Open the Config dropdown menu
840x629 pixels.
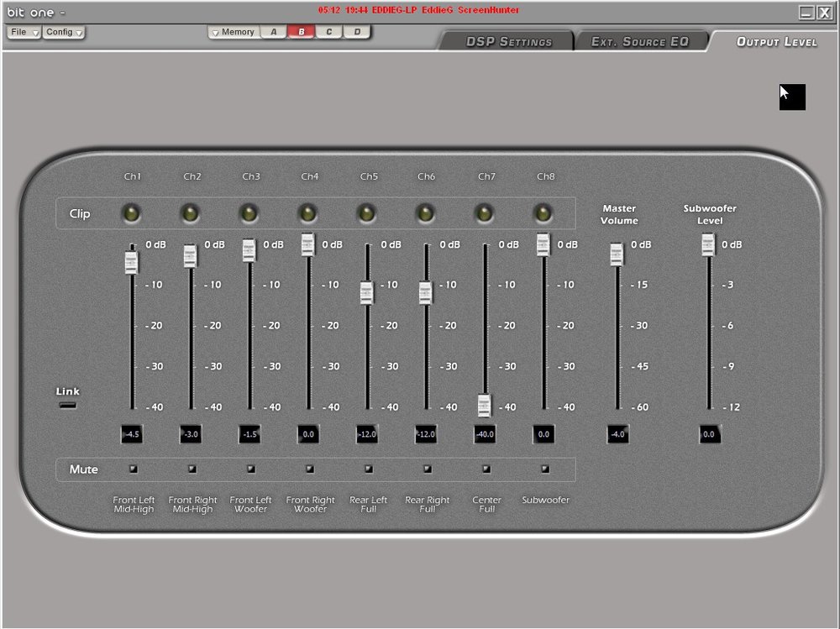pyautogui.click(x=63, y=32)
